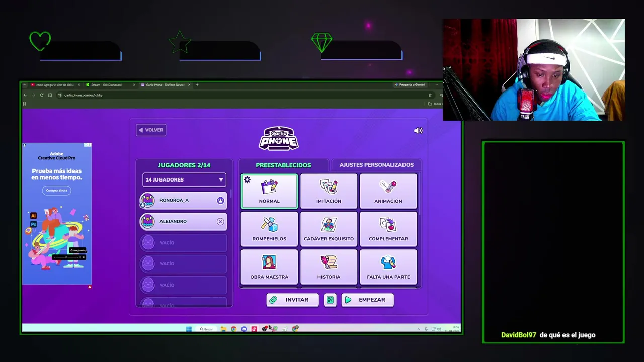Screen dimensions: 644x362
Task: Pick the Animación game mode
Action: tap(388, 191)
